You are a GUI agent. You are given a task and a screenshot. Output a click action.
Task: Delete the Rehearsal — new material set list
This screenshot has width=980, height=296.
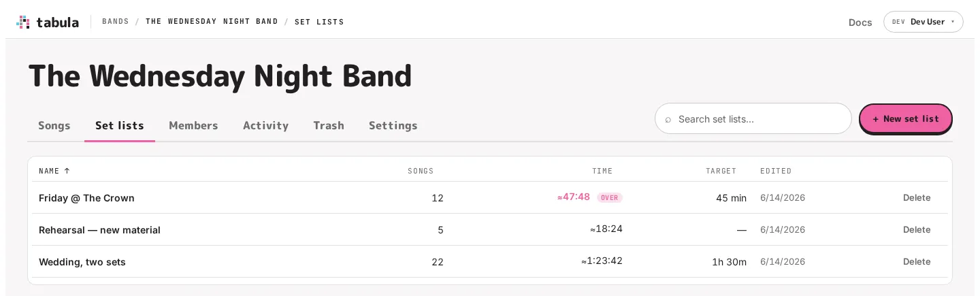[x=917, y=230]
